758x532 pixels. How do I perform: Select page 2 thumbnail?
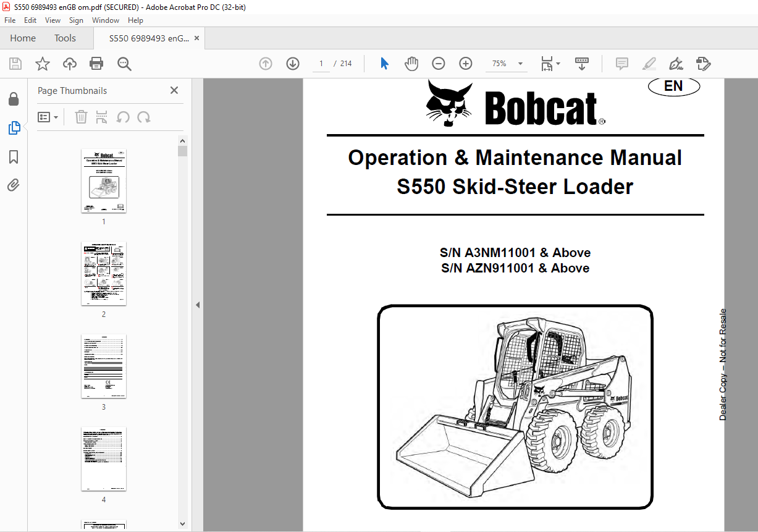click(104, 273)
